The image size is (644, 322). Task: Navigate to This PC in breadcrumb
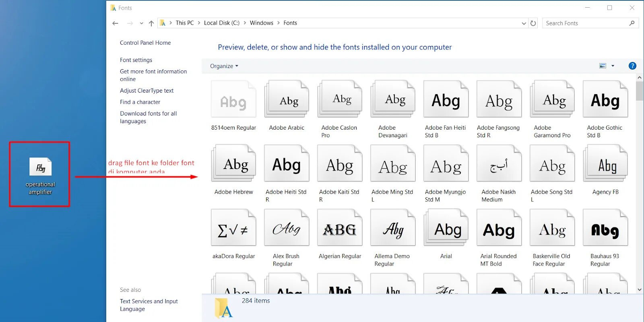pos(185,23)
